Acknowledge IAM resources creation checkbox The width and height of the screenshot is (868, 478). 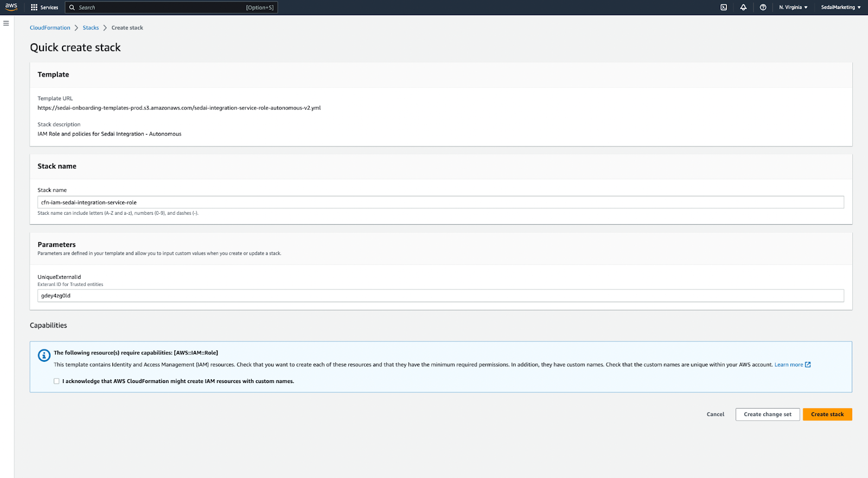point(56,381)
